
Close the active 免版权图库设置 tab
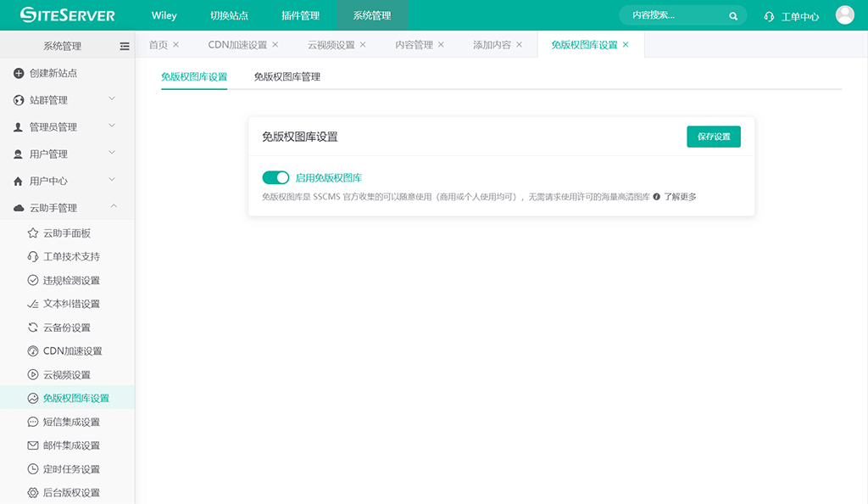[626, 45]
